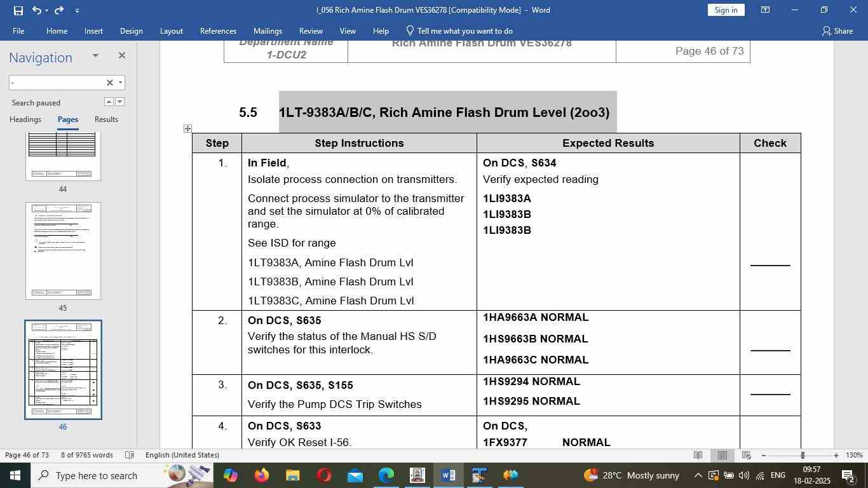Image resolution: width=868 pixels, height=488 pixels.
Task: Open Ribbon Display Options icon
Action: pyautogui.click(x=766, y=10)
